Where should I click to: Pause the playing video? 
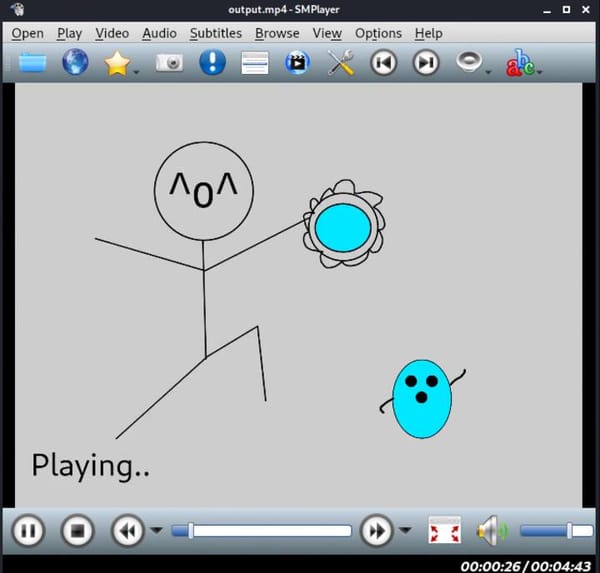point(30,530)
